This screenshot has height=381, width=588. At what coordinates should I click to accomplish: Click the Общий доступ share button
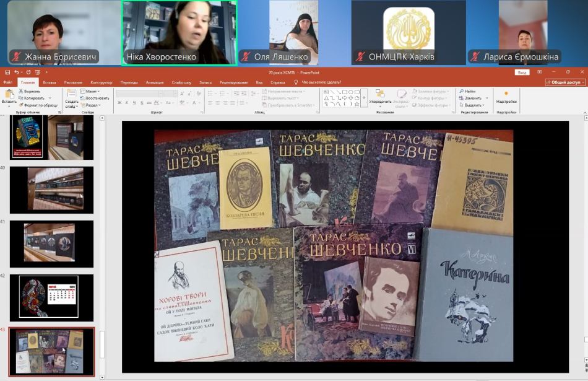564,82
